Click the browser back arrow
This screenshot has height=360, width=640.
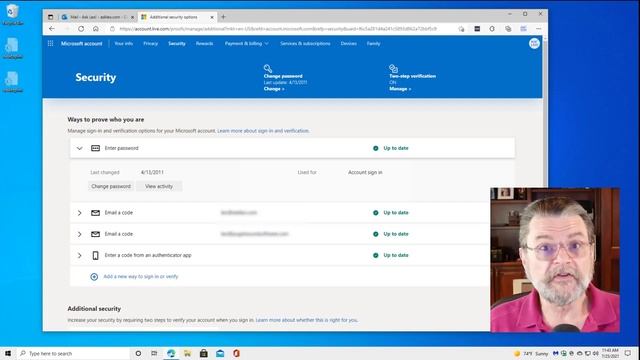(x=52, y=29)
